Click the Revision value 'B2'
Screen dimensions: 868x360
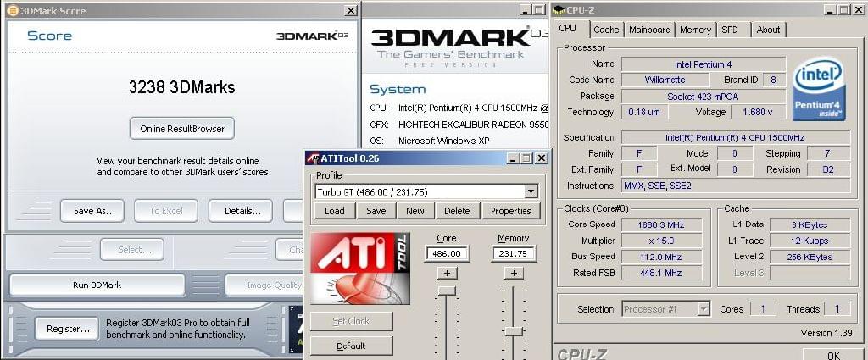[828, 169]
